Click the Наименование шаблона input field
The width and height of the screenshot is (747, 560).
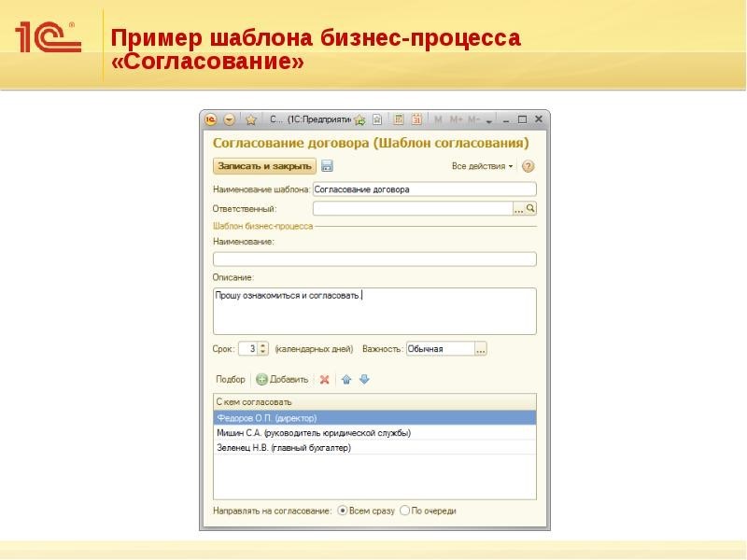(420, 189)
